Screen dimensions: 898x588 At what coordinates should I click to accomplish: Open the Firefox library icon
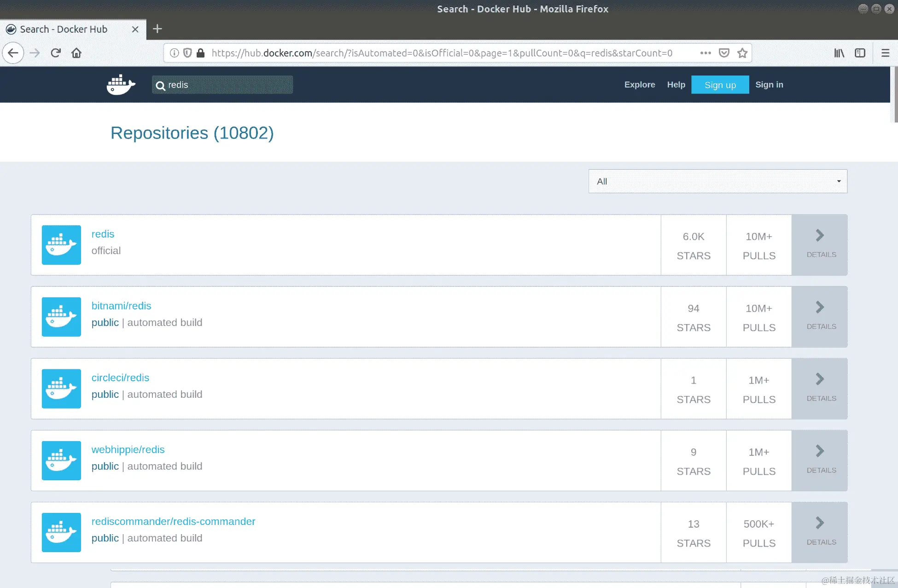[839, 53]
